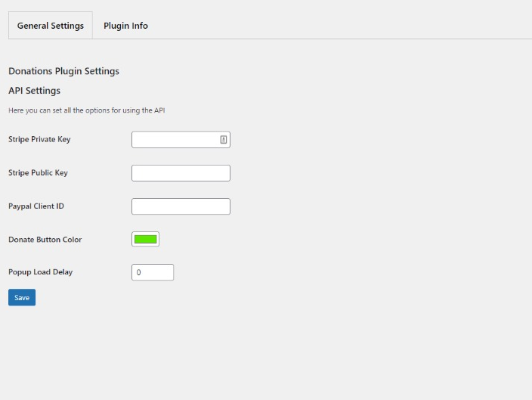The image size is (532, 400).
Task: Click the Stripe Public Key label
Action: coord(38,173)
